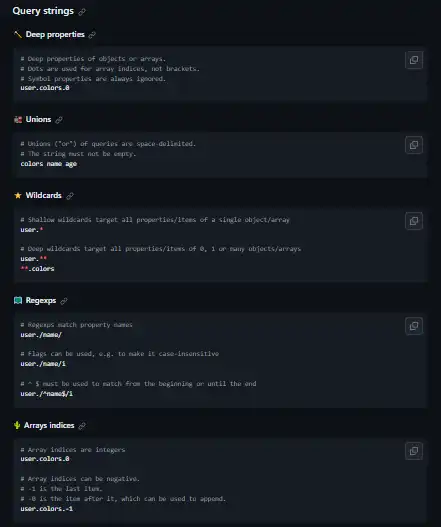Image resolution: width=441 pixels, height=527 pixels.
Task: Open the Deep properties anchor link icon
Action: coord(92,35)
